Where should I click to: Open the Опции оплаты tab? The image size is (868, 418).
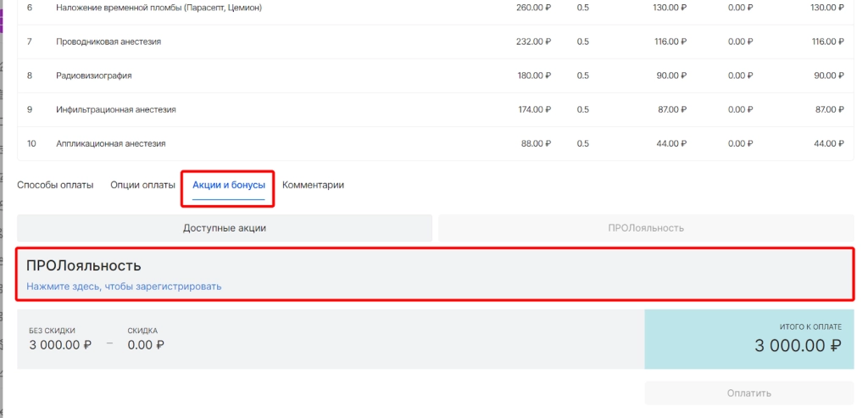pos(142,185)
